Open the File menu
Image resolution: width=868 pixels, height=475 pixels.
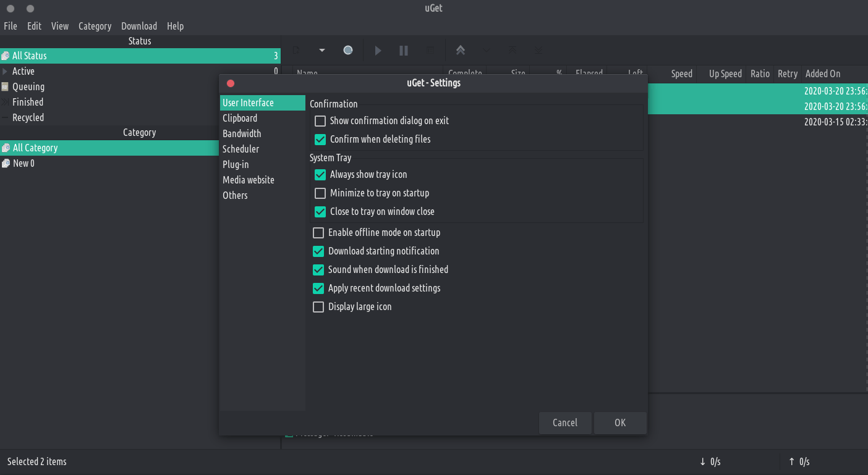(x=11, y=26)
